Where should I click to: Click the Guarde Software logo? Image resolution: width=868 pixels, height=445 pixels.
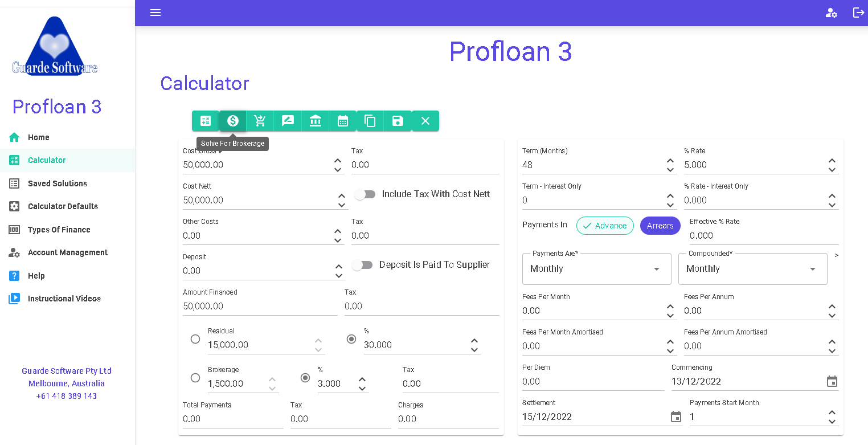coord(55,46)
